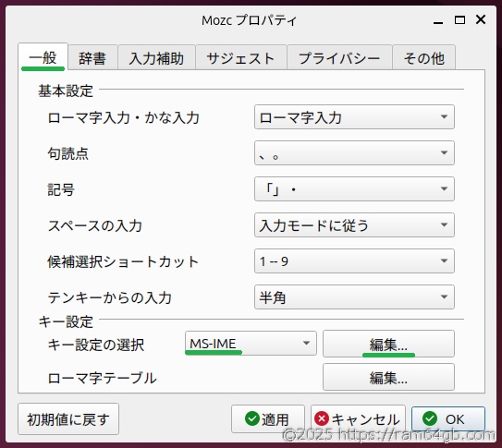Open the 記号 dropdown

(354, 189)
